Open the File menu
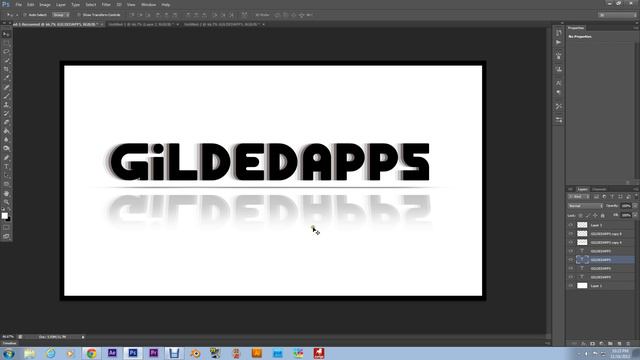640x360 pixels. coord(18,4)
